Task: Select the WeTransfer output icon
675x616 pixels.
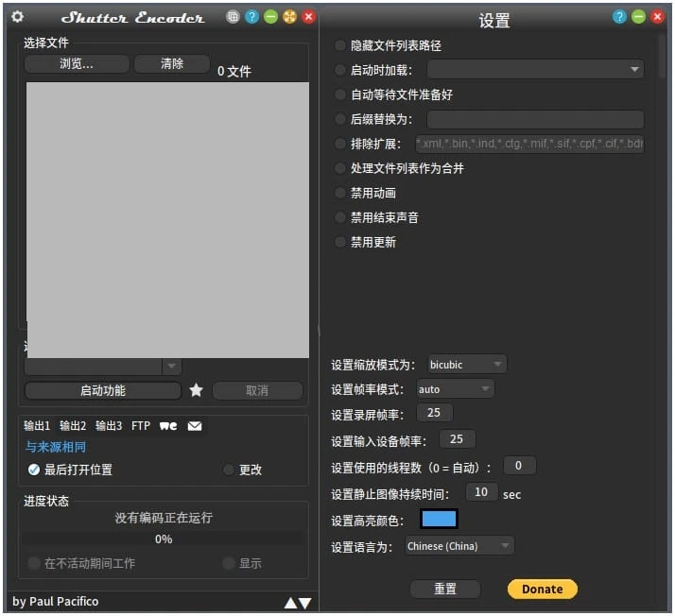Action: pyautogui.click(x=168, y=426)
